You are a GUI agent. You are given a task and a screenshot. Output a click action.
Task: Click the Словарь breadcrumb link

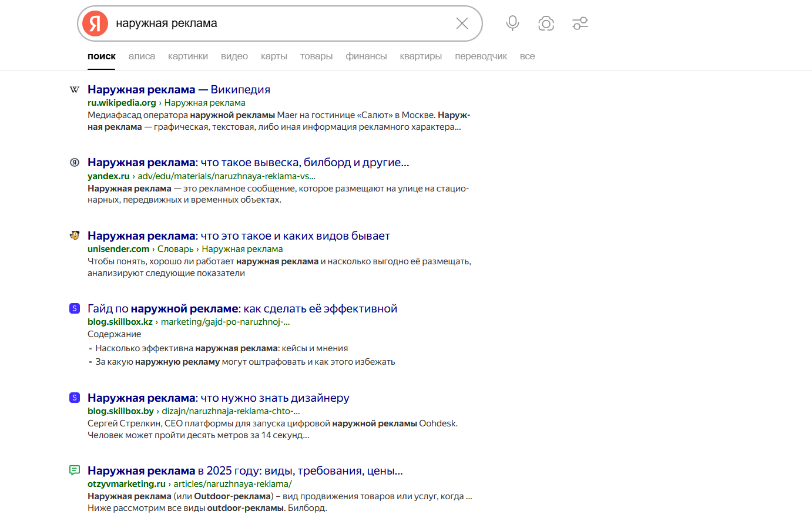pos(175,249)
